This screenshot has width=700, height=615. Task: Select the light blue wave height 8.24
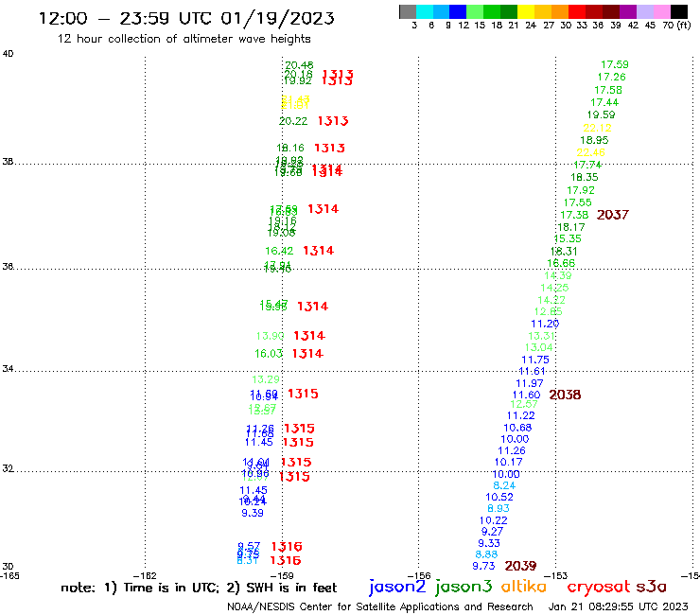click(504, 485)
